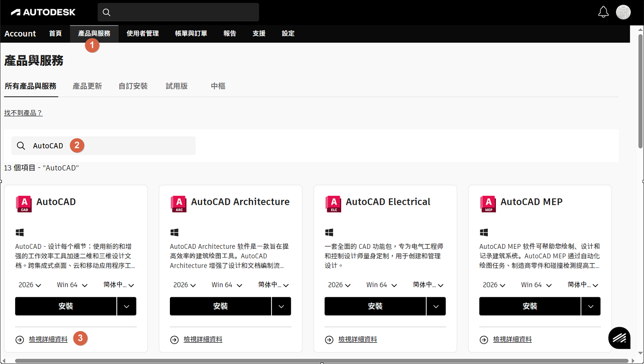Open the 使用者管理 menu
The height and width of the screenshot is (364, 644).
click(x=143, y=34)
